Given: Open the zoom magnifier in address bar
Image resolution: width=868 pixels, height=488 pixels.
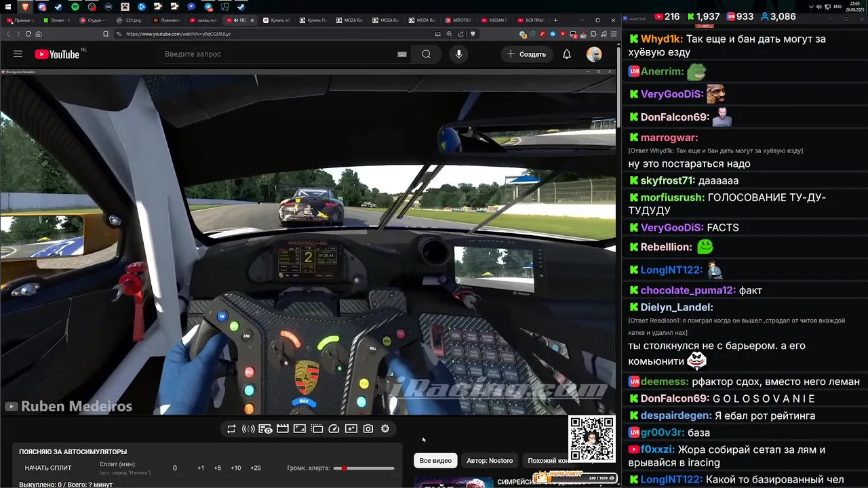Looking at the screenshot, I should click(449, 34).
